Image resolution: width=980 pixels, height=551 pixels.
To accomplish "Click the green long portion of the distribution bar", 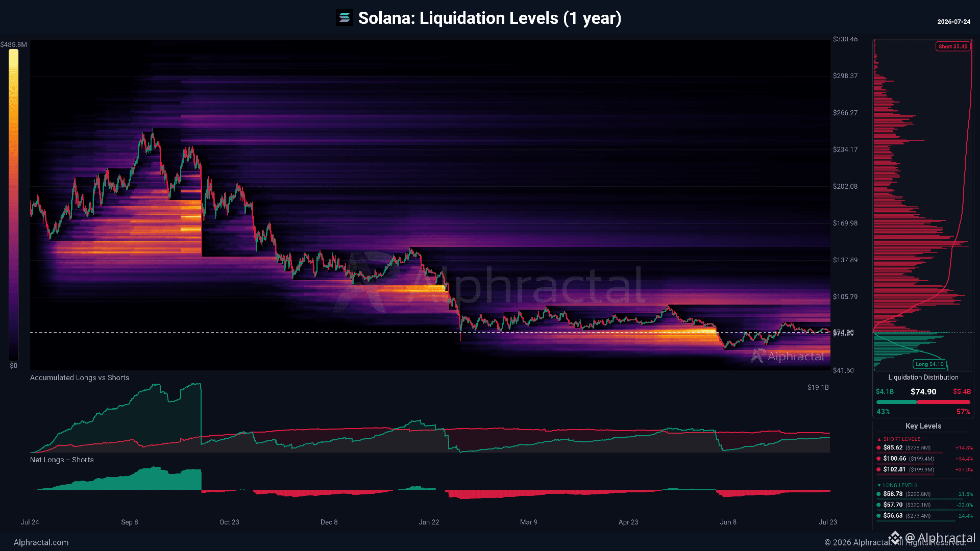I will 896,402.
